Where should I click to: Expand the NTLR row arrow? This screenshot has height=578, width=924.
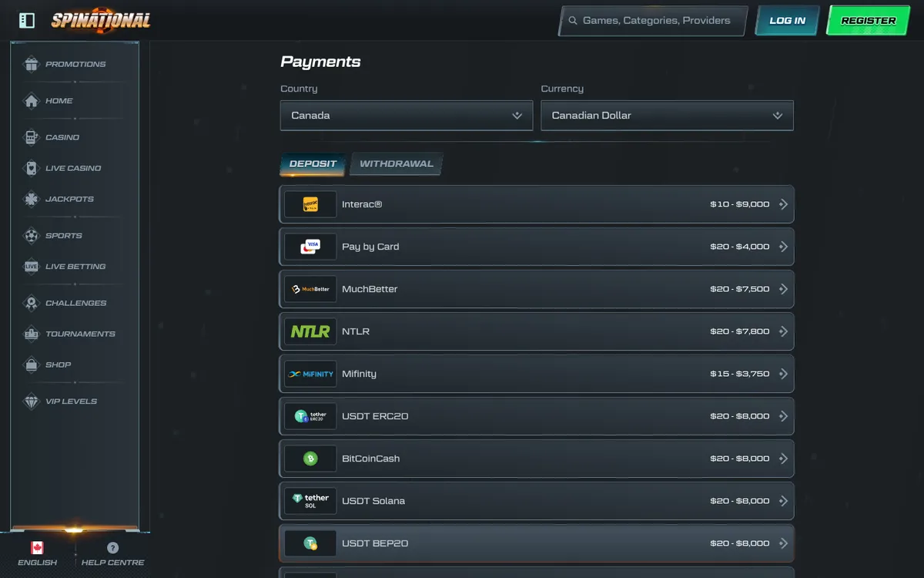point(783,331)
